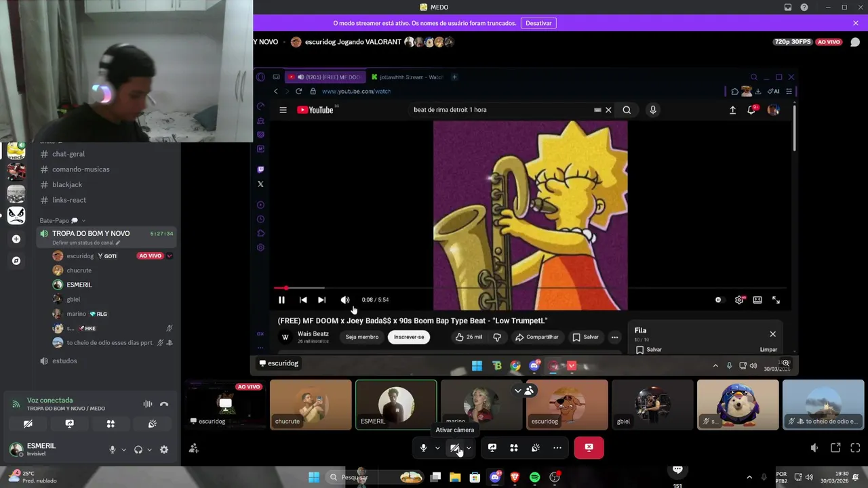The height and width of the screenshot is (488, 868).
Task: Open more options ellipsis in call bar
Action: [x=557, y=448]
